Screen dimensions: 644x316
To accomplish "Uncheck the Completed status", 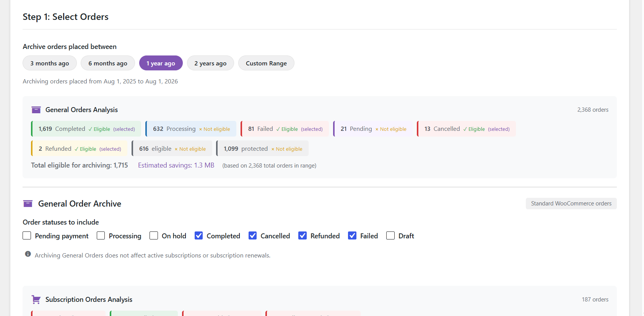I will pyautogui.click(x=198, y=236).
